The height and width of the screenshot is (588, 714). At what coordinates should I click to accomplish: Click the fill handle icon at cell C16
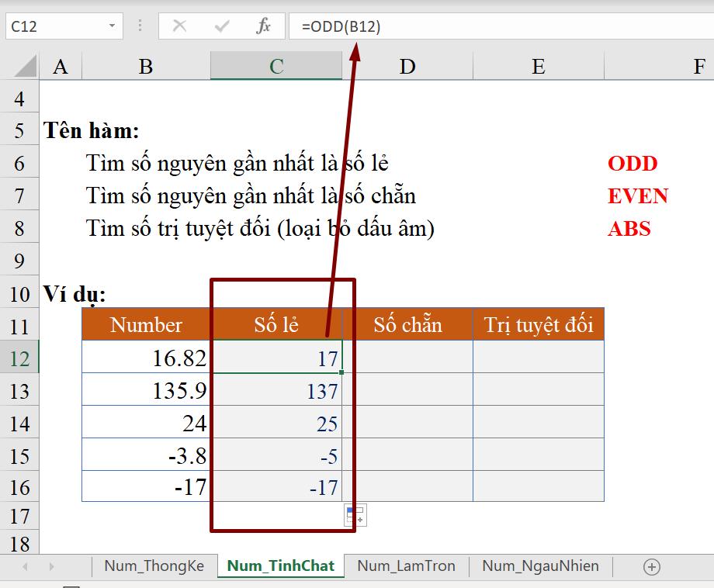[x=341, y=500]
